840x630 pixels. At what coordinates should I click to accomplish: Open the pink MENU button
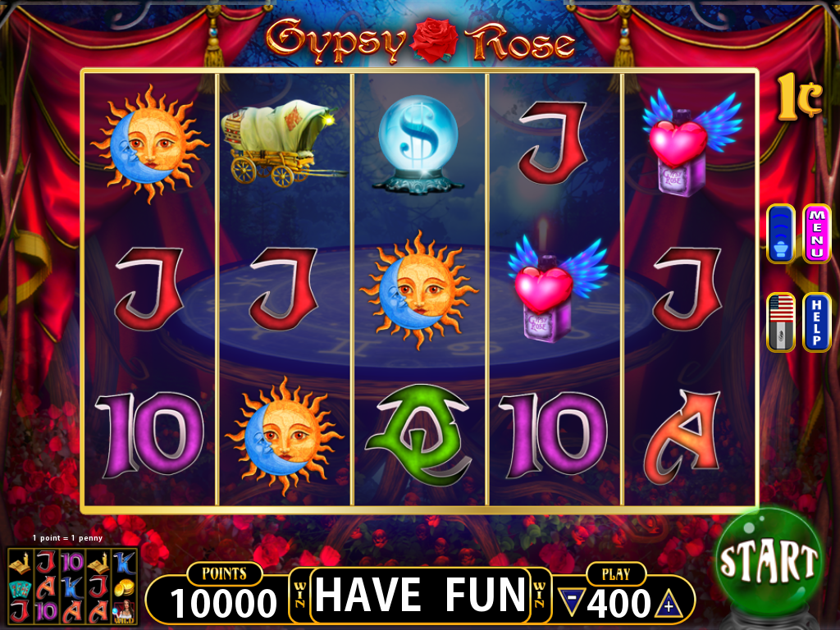click(x=816, y=234)
